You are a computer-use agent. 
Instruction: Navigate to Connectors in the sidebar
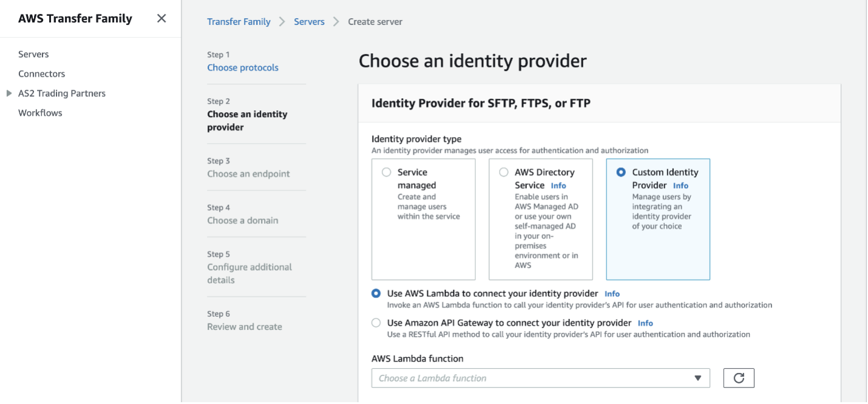point(41,73)
